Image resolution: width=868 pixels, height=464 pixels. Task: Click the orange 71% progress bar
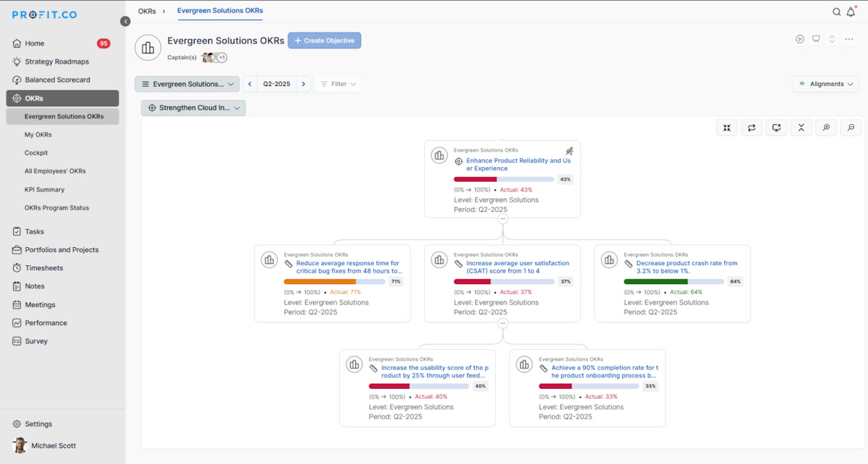[334, 281]
